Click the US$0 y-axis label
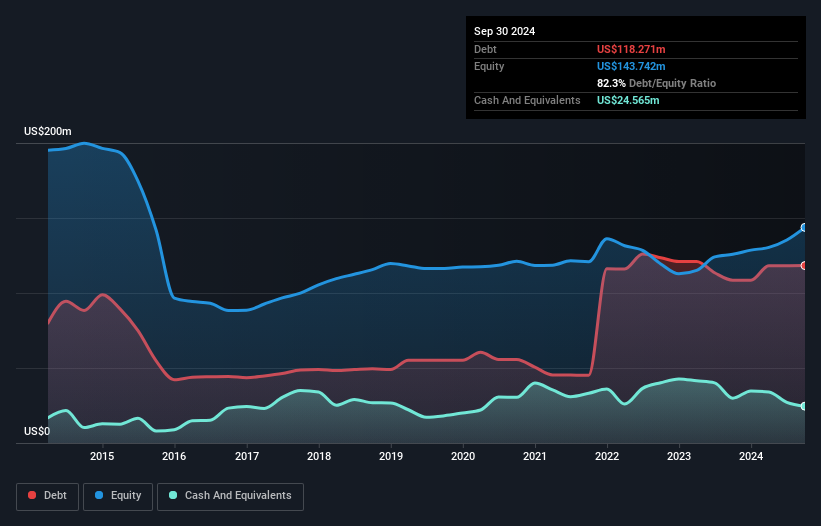Screen dimensions: 821x526 37,431
